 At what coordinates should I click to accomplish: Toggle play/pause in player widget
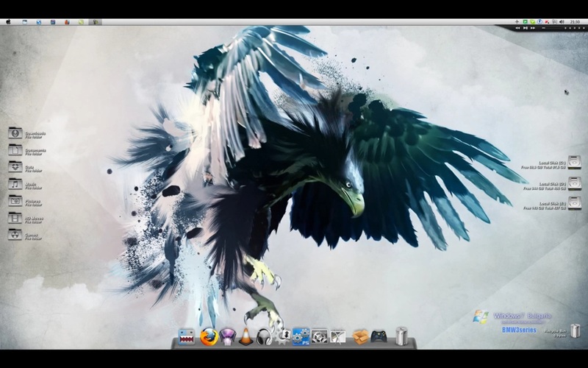pyautogui.click(x=526, y=28)
